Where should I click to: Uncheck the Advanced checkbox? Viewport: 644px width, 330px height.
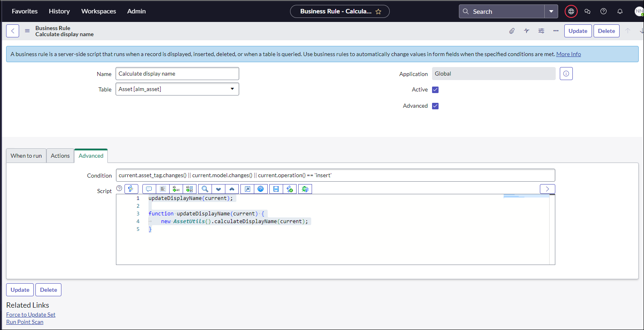435,106
